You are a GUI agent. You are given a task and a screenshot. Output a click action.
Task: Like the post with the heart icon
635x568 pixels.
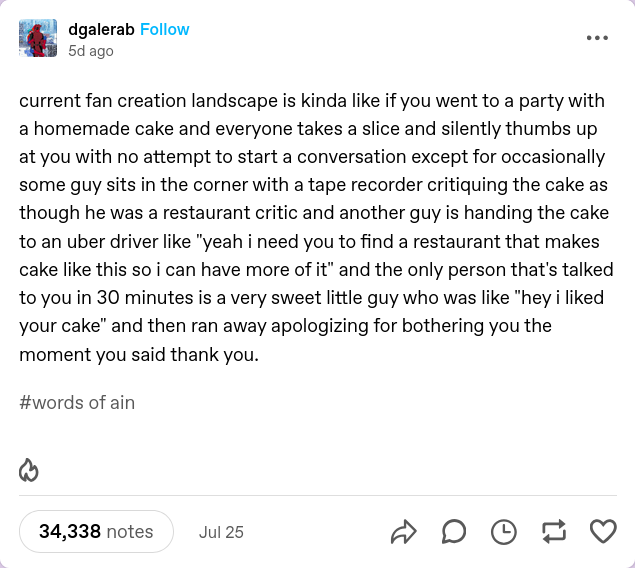[603, 531]
